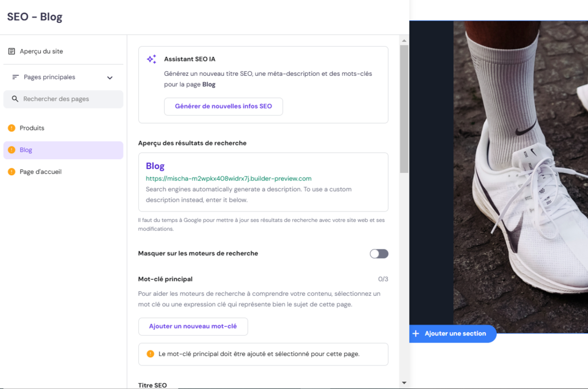Screen dimensions: 588x389
Task: Open Page d'accueil from the sidebar
Action: [x=41, y=171]
